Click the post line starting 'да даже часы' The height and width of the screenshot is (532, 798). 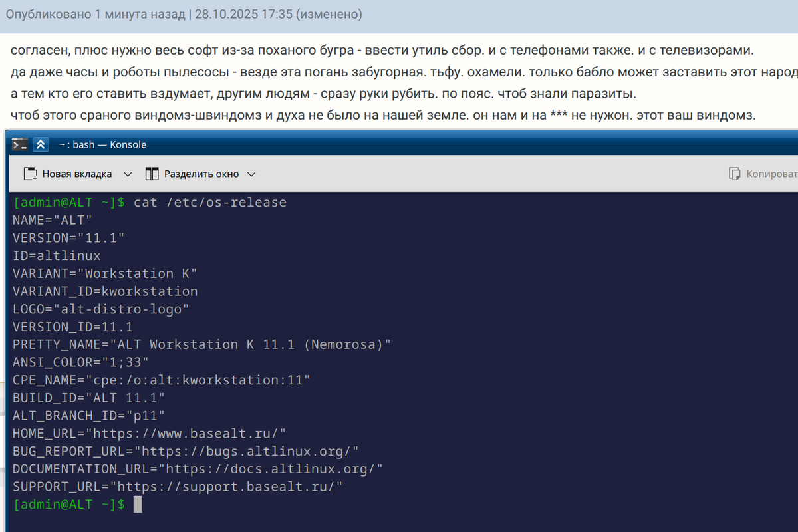point(404,72)
